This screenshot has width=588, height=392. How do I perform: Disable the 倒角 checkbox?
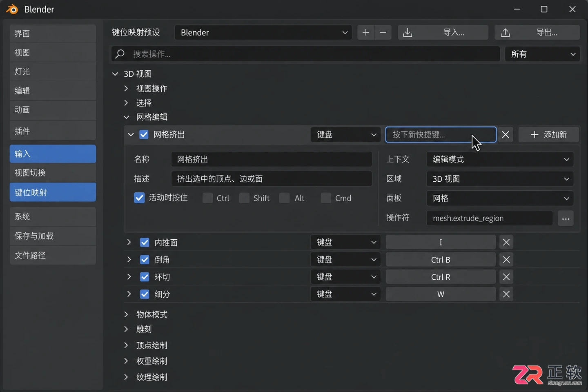click(x=145, y=260)
